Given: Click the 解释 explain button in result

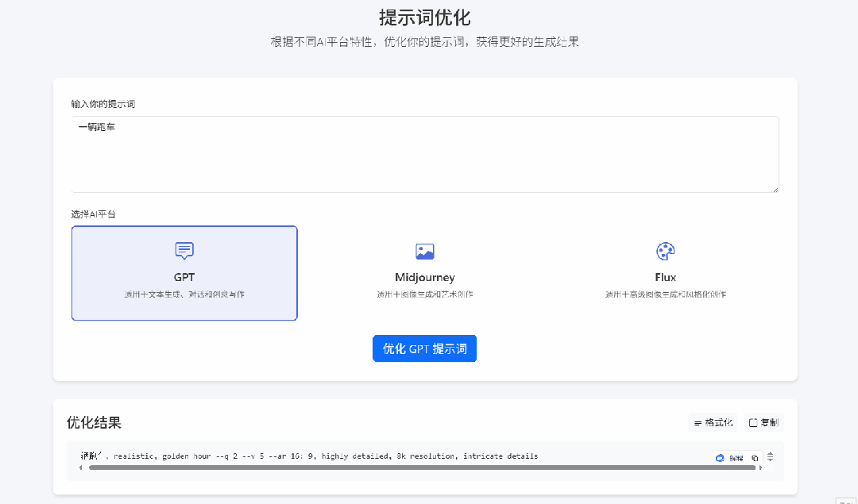Looking at the screenshot, I should pos(736,458).
